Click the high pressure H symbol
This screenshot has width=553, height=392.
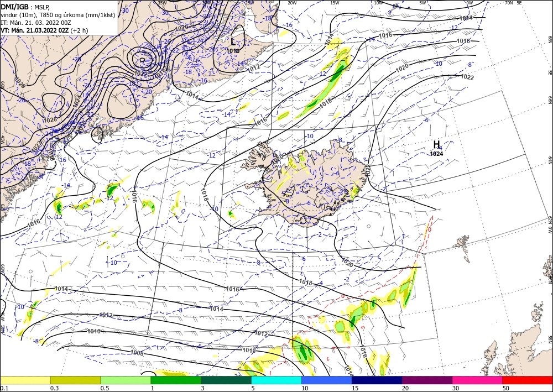[x=437, y=144]
